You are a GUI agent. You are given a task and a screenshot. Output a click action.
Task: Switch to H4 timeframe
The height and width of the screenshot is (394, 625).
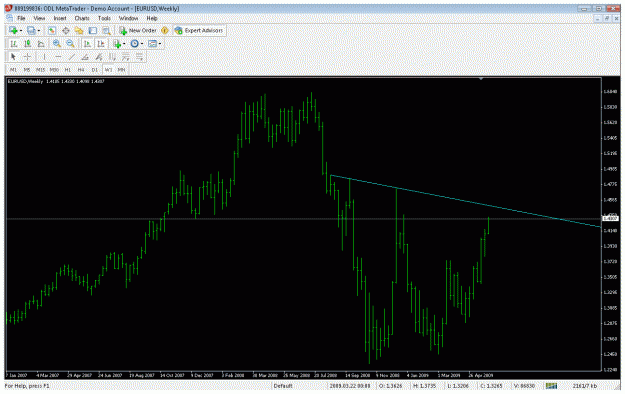(81, 70)
